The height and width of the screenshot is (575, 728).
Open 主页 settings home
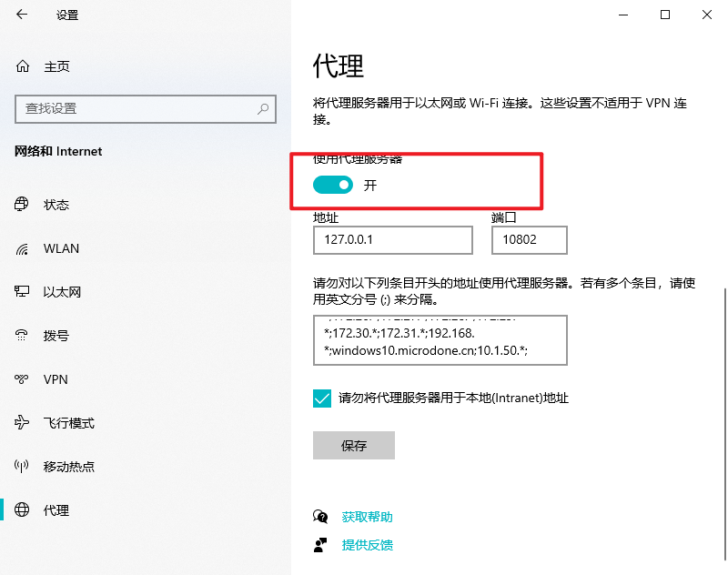[56, 66]
